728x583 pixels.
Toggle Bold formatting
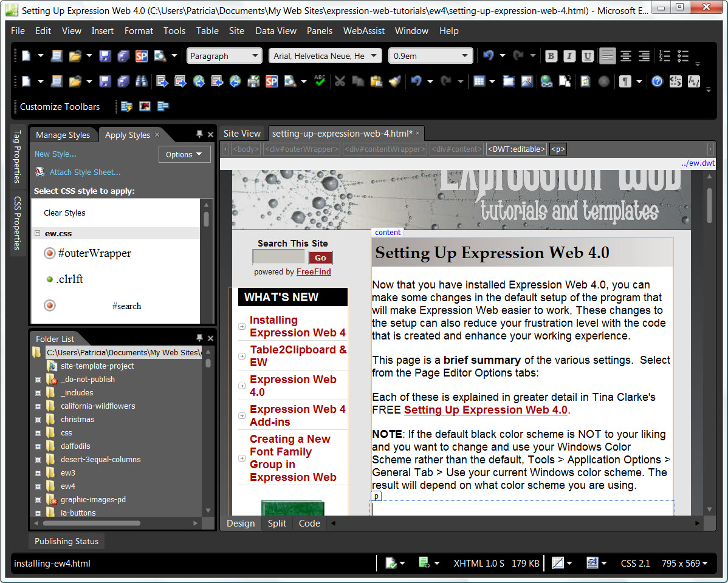tap(551, 56)
